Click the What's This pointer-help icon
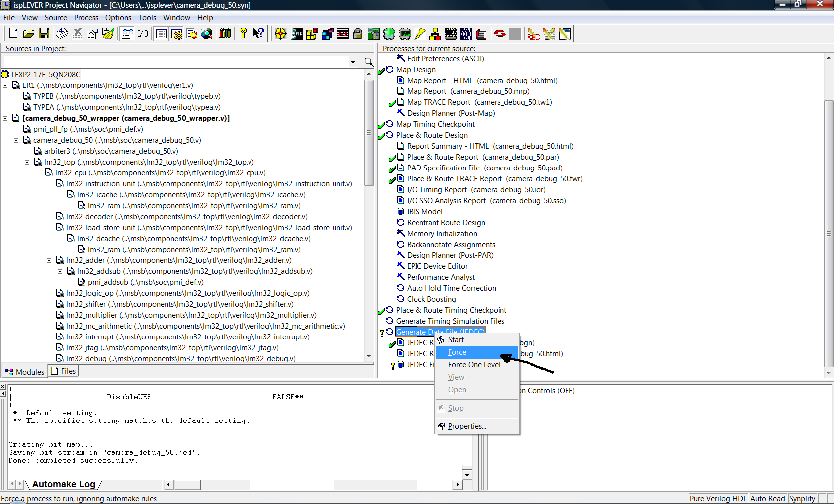834x504 pixels. click(x=258, y=33)
